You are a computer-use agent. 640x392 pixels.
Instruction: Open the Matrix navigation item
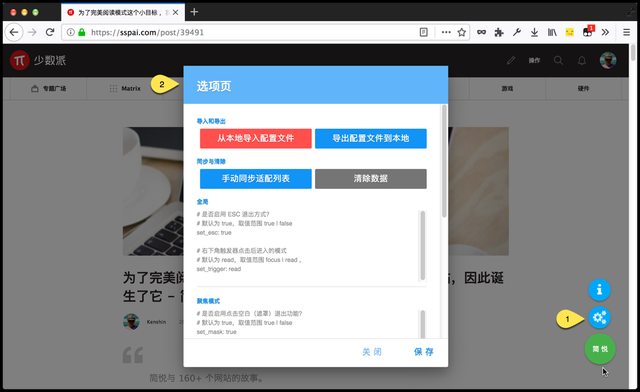tap(125, 89)
